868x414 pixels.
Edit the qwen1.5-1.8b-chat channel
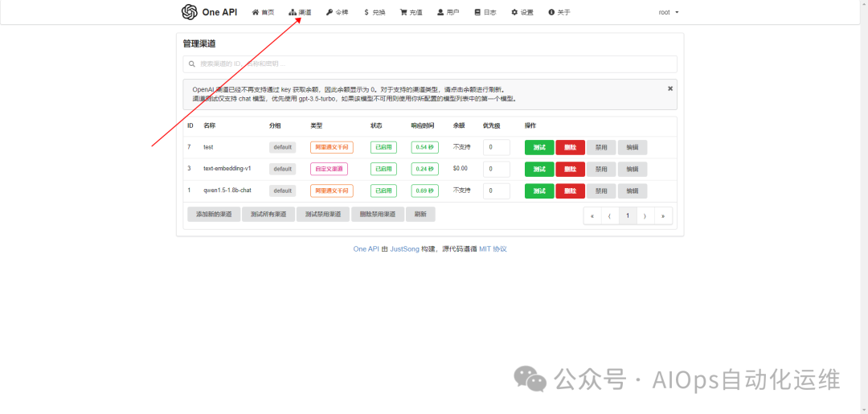click(x=633, y=191)
